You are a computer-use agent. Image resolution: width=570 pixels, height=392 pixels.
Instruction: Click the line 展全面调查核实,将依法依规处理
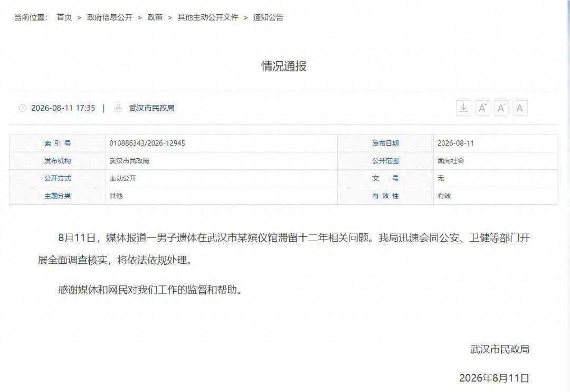tap(115, 260)
